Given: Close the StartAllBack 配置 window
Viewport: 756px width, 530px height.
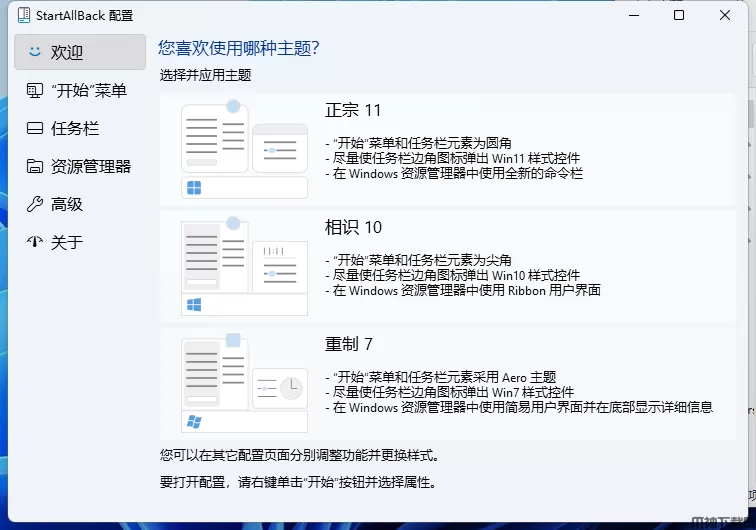Looking at the screenshot, I should tap(725, 15).
